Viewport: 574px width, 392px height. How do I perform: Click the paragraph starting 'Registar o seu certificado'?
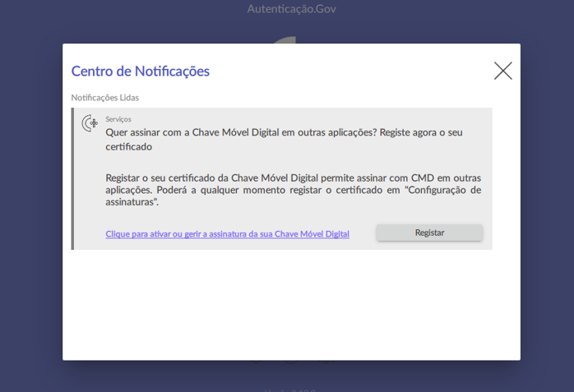pos(294,190)
